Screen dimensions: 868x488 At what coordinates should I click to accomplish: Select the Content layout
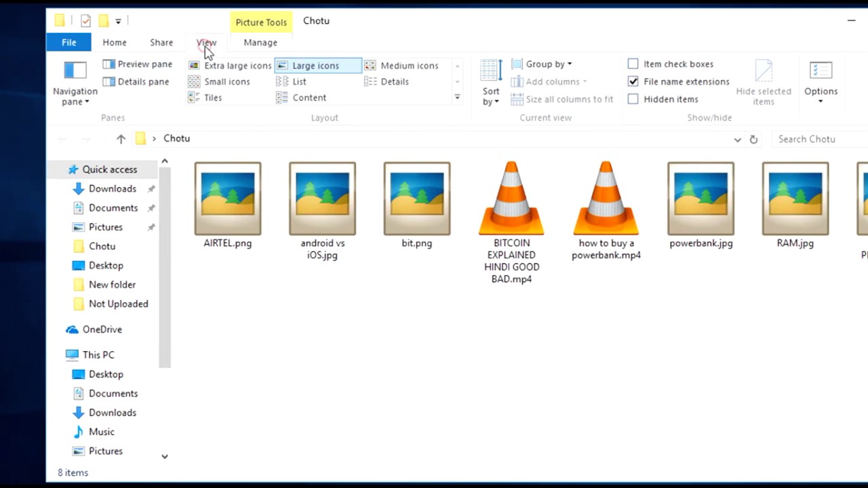coord(309,98)
